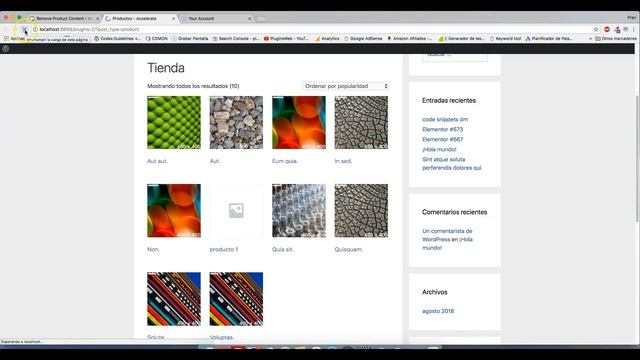Click the In sed. product title
Viewport: 640px width, 360px height.
(343, 161)
